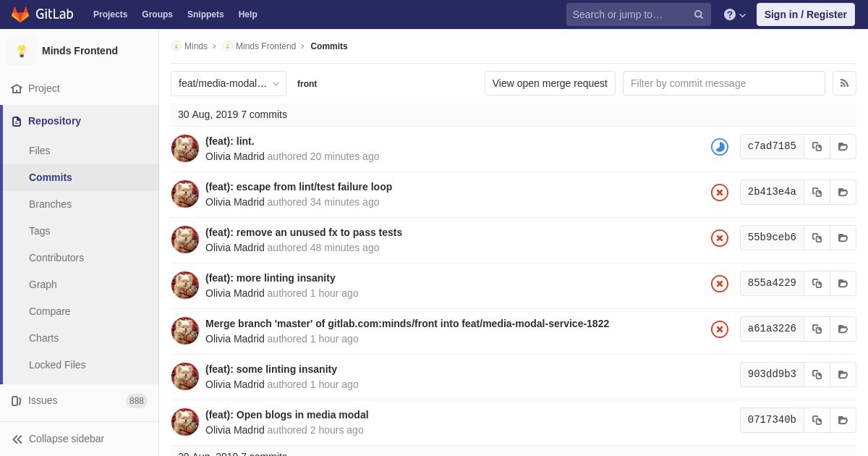Image resolution: width=868 pixels, height=456 pixels.
Task: Browse files at commit c7ad7185
Action: [x=843, y=146]
